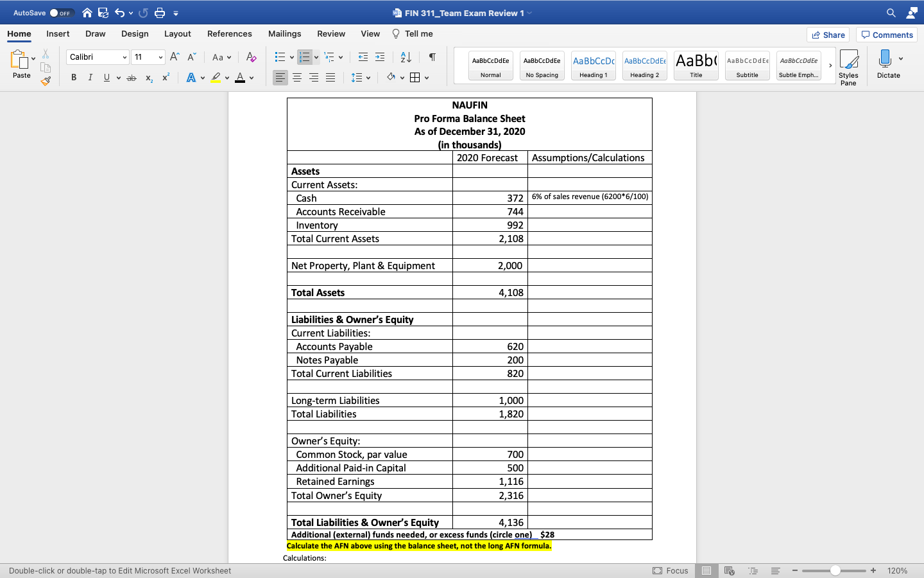The image size is (924, 578).
Task: Toggle left text alignment
Action: coord(280,78)
